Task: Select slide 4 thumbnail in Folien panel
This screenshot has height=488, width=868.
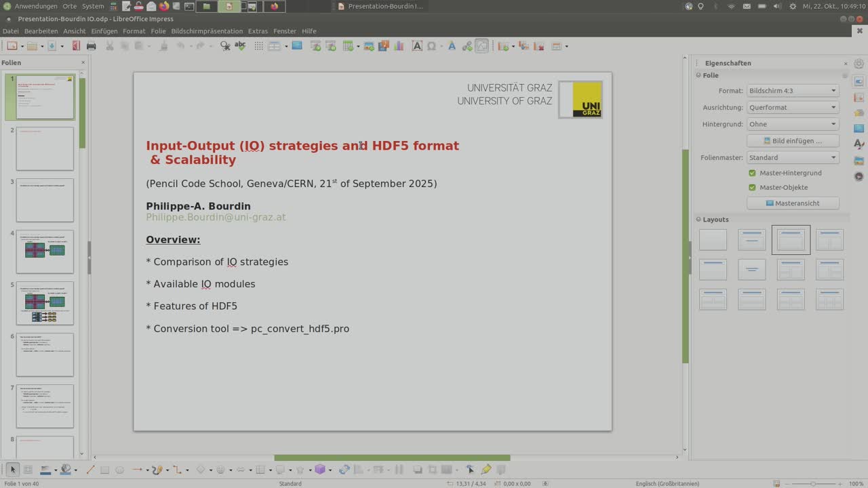Action: [x=45, y=251]
